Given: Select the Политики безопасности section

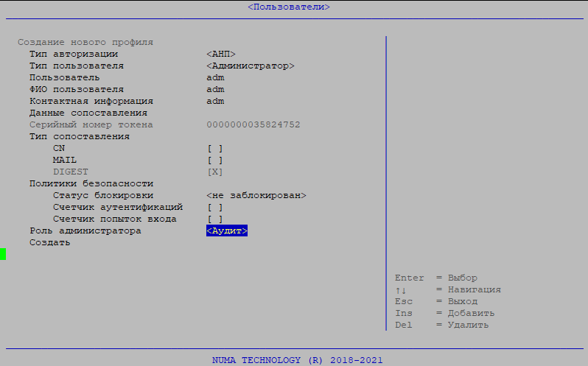Looking at the screenshot, I should pos(91,183).
